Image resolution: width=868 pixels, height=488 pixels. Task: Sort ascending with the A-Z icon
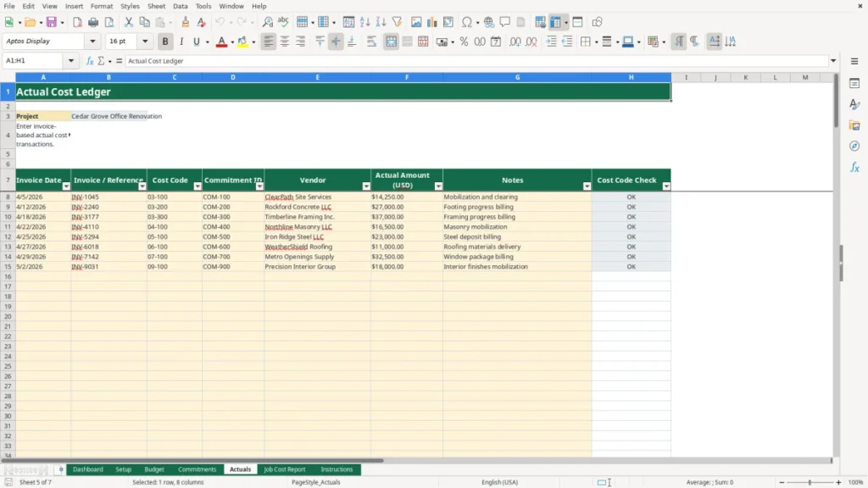coord(364,22)
